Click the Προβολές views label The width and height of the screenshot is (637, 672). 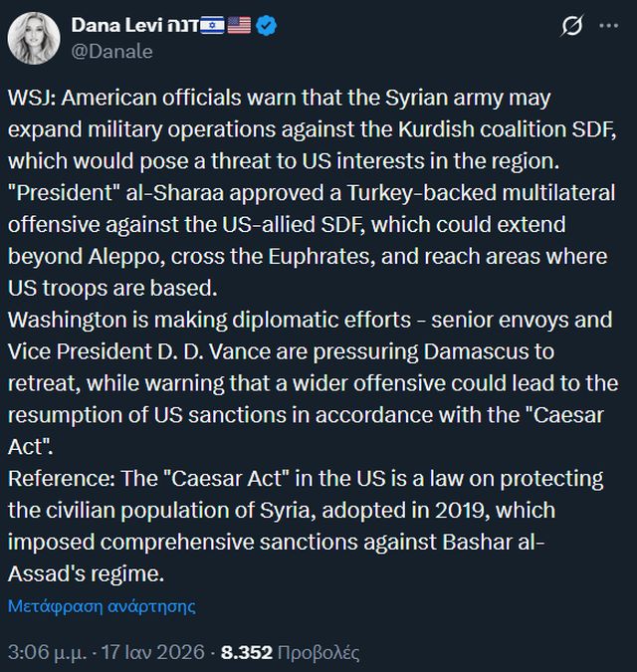click(x=318, y=653)
